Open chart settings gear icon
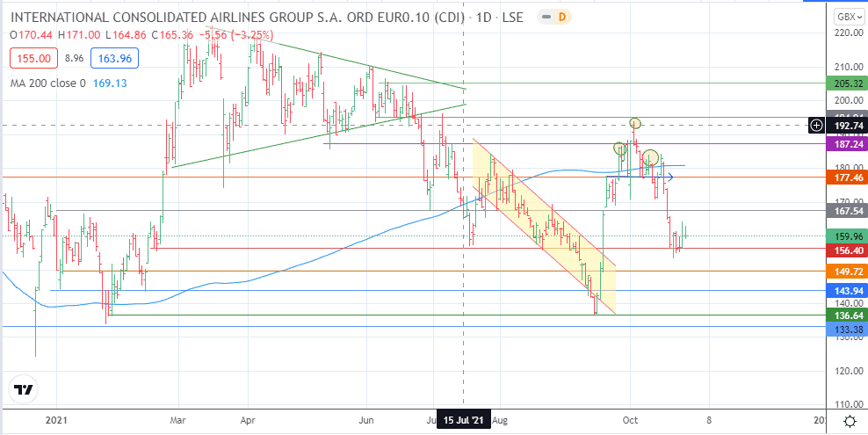Screen dimensions: 868x435 pos(850,422)
